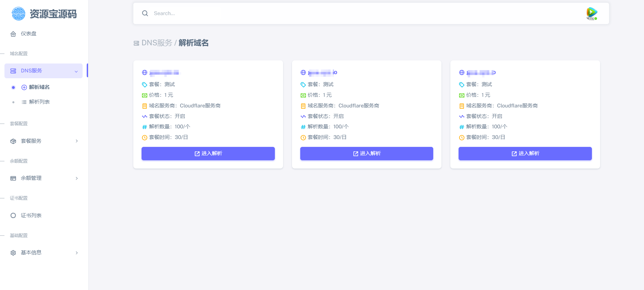Image resolution: width=644 pixels, height=290 pixels.
Task: Click 进入解析 on the middle card
Action: pos(367,153)
